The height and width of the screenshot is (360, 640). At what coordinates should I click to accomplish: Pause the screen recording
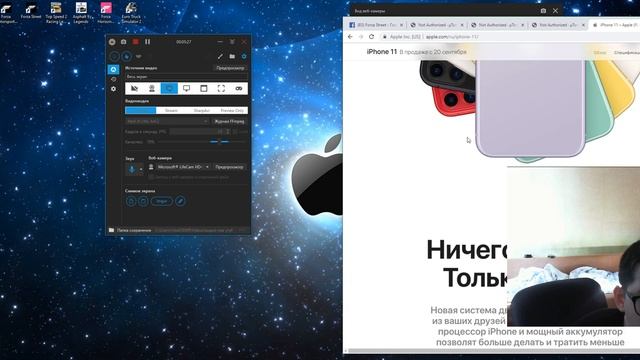[148, 42]
